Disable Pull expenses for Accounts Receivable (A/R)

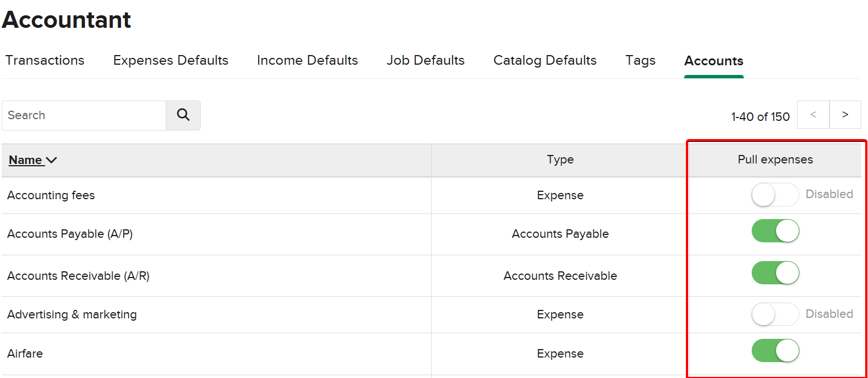(775, 273)
